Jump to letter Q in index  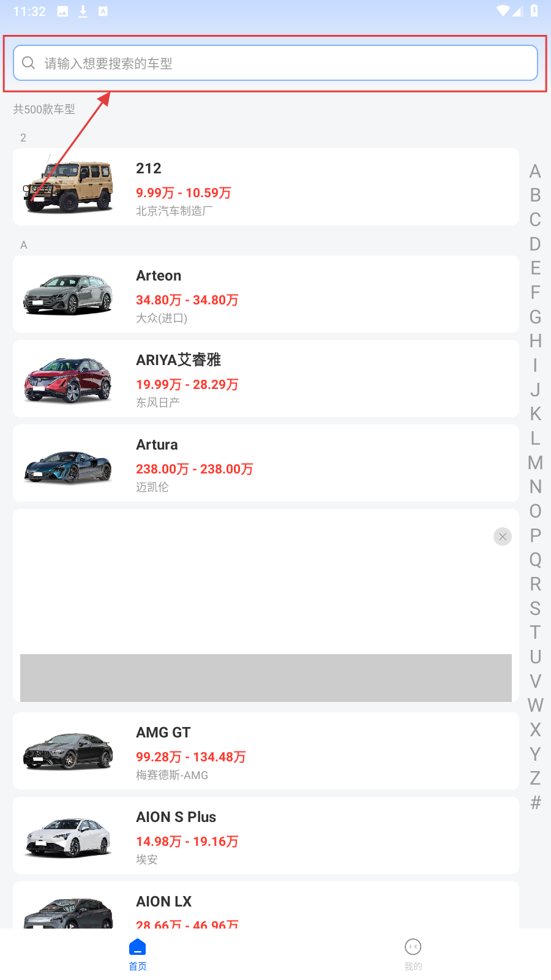pos(535,559)
